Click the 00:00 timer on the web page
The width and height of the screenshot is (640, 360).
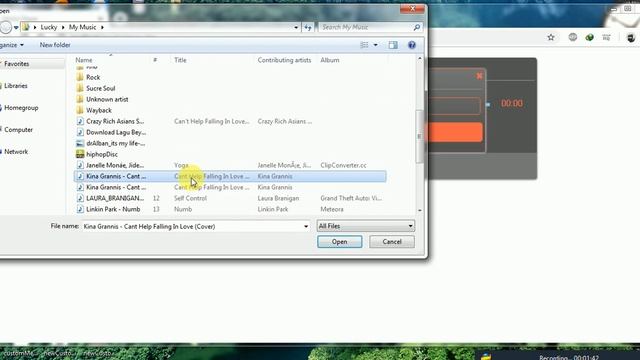coord(512,103)
